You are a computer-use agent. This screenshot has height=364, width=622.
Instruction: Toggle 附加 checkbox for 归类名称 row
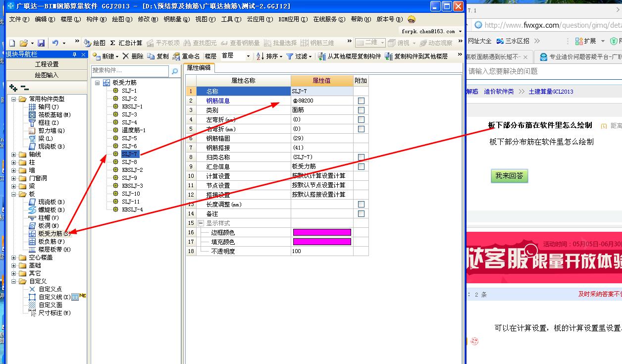361,157
